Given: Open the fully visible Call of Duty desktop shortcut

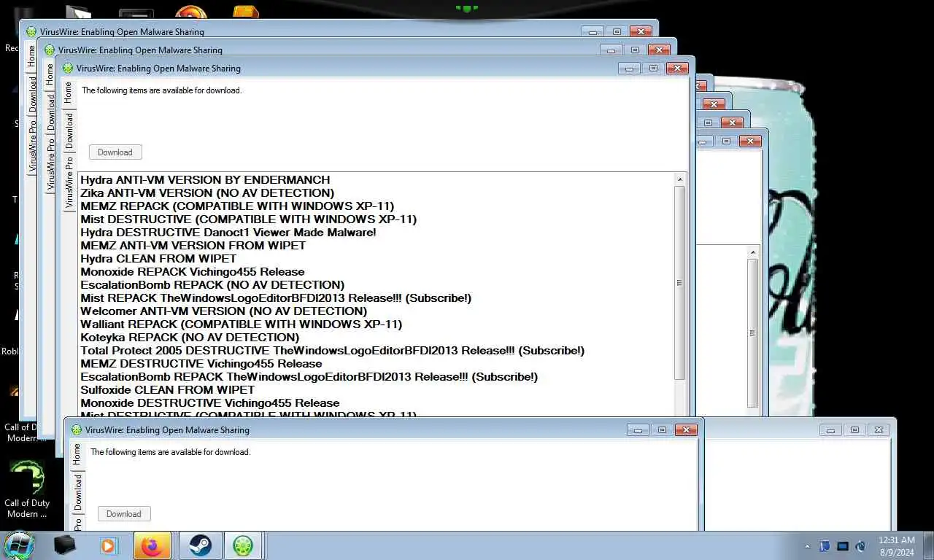Looking at the screenshot, I should point(27,489).
